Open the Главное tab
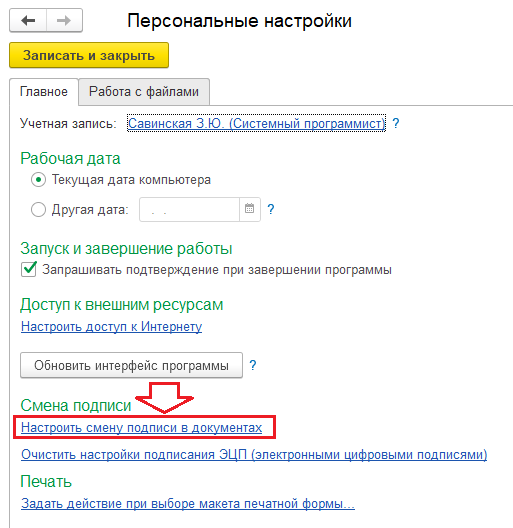Screen dimensions: 513x528 click(44, 92)
